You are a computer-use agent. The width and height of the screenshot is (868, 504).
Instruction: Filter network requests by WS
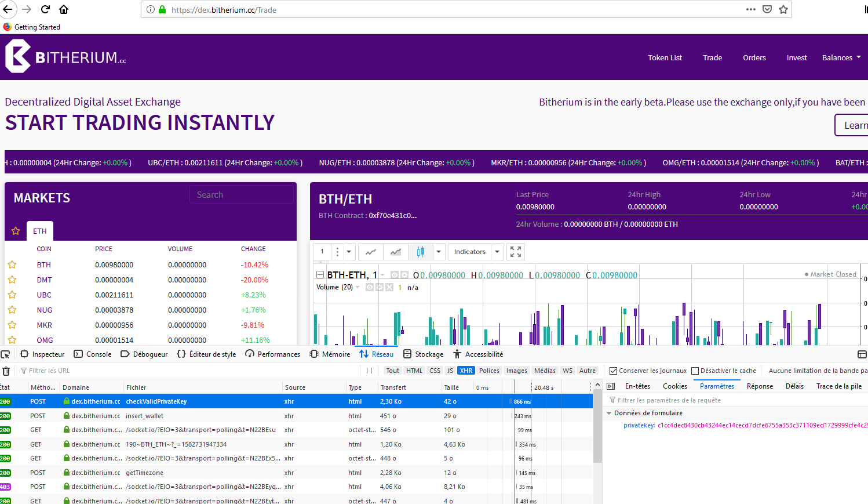[567, 371]
